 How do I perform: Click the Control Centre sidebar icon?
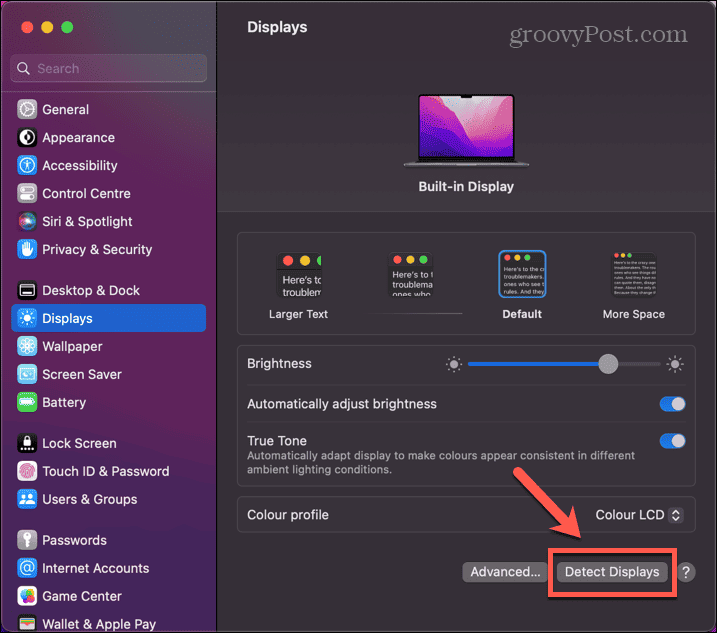27,193
